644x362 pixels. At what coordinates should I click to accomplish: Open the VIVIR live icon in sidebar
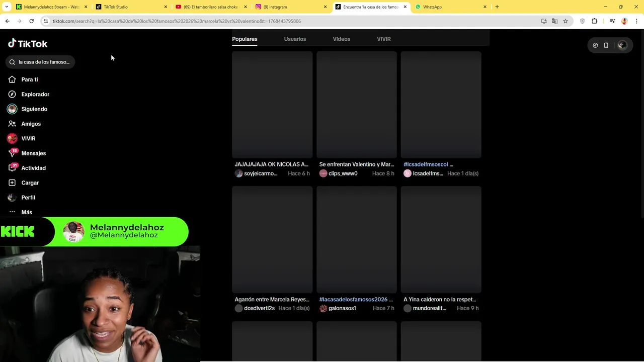(x=12, y=138)
